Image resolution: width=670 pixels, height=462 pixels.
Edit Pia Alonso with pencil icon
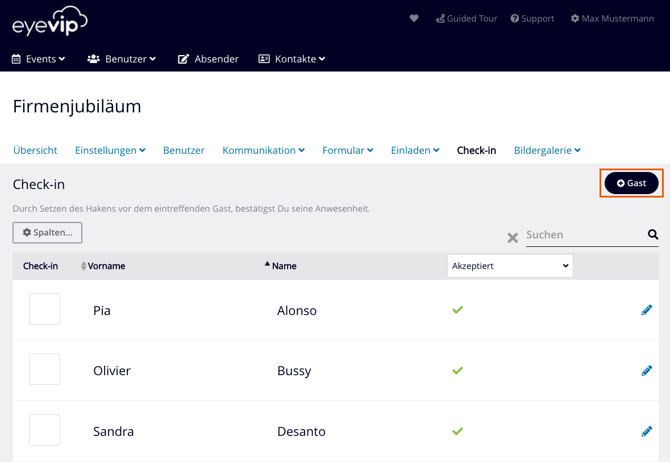647,310
